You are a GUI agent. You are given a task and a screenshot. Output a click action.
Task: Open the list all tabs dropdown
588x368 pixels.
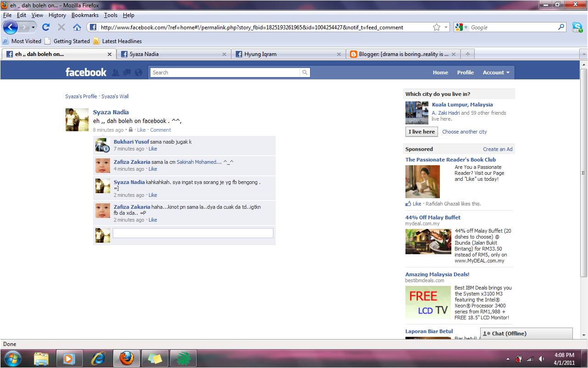pos(583,54)
